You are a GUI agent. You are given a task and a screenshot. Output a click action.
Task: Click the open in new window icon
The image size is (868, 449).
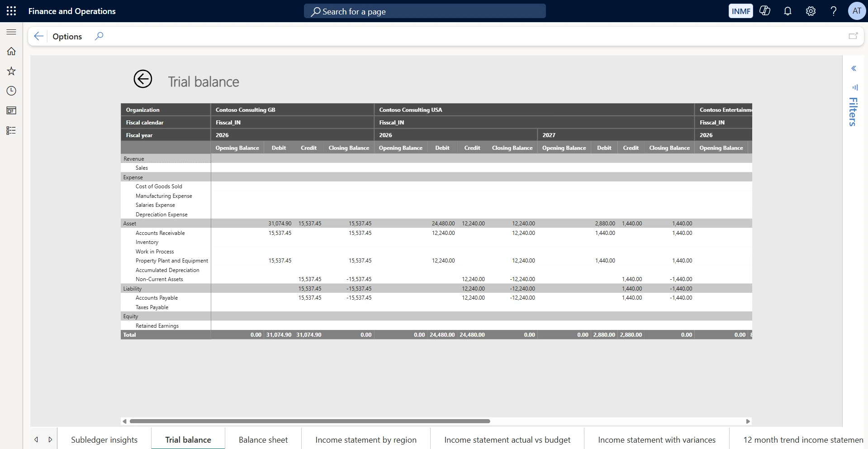click(853, 36)
